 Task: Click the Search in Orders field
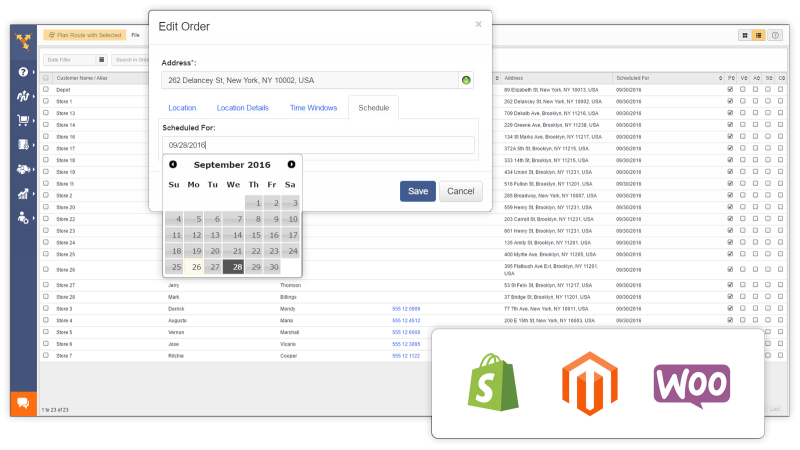(131, 60)
